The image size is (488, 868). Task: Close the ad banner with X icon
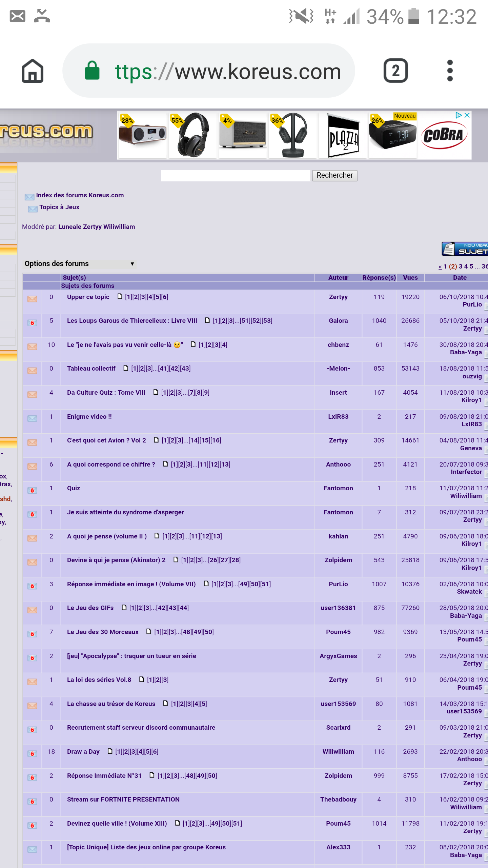point(467,116)
